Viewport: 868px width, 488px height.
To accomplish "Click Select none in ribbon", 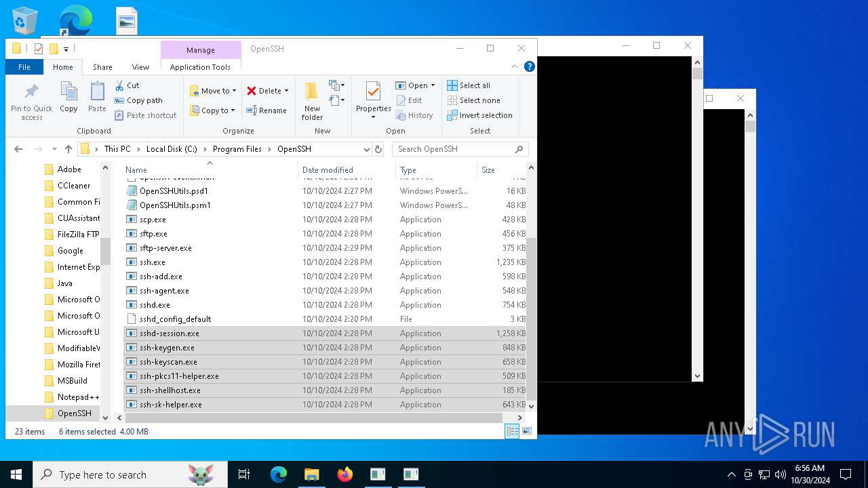I will click(473, 100).
